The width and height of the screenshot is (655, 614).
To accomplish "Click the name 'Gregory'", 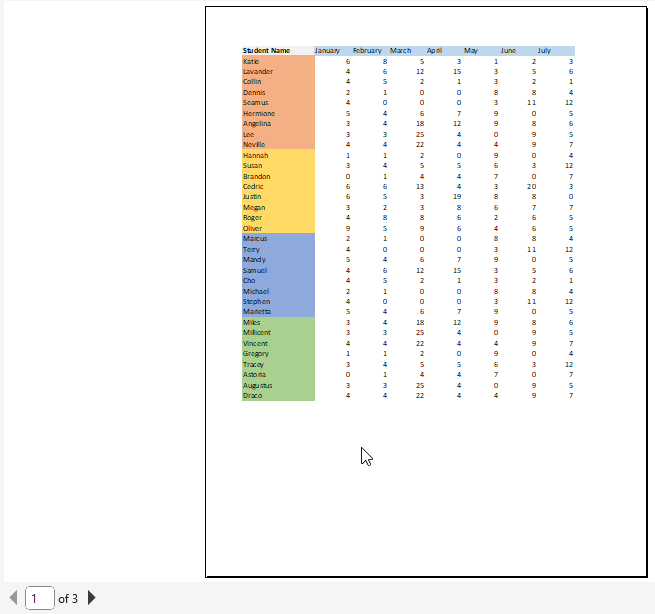I will pos(256,354).
